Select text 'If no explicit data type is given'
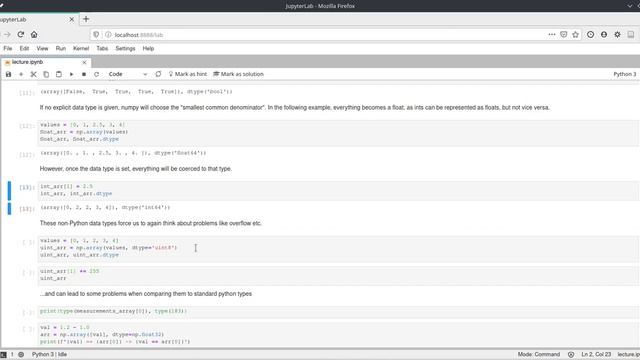This screenshot has height=360, width=640. tap(80, 108)
